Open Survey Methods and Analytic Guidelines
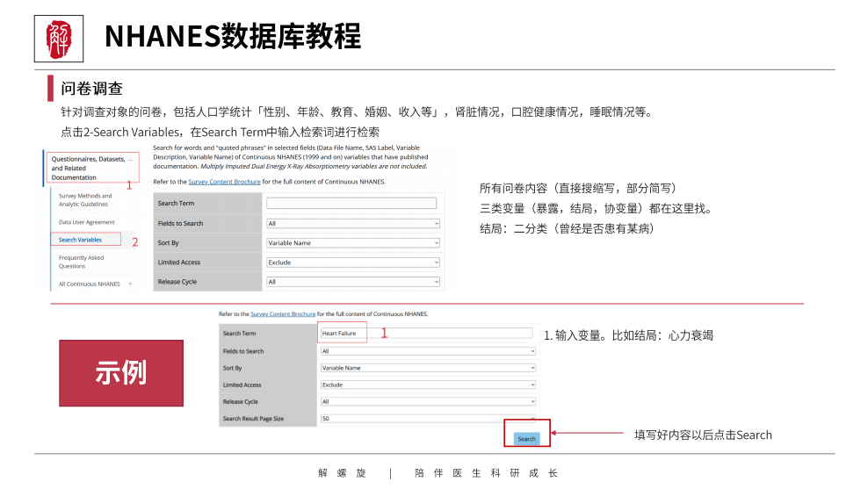The width and height of the screenshot is (868, 489). 85,199
